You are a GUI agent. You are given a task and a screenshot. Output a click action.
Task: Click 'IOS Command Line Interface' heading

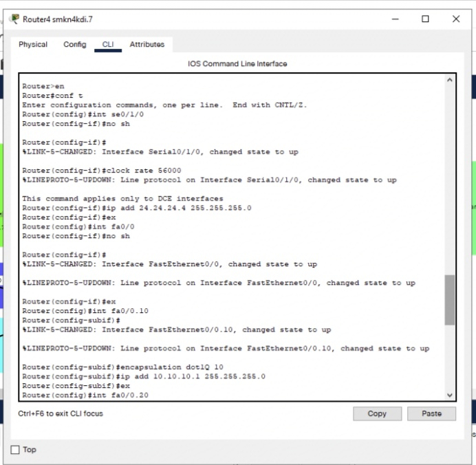point(237,64)
